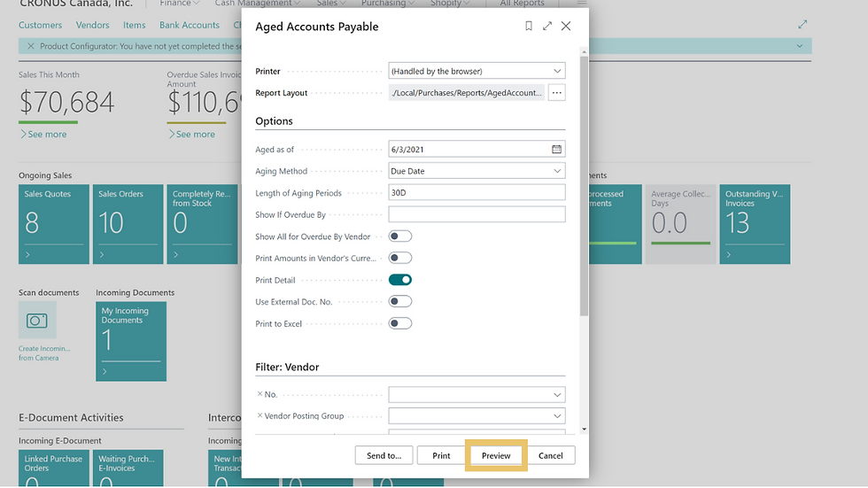
Task: Collapse the role center page icon
Action: tap(802, 24)
